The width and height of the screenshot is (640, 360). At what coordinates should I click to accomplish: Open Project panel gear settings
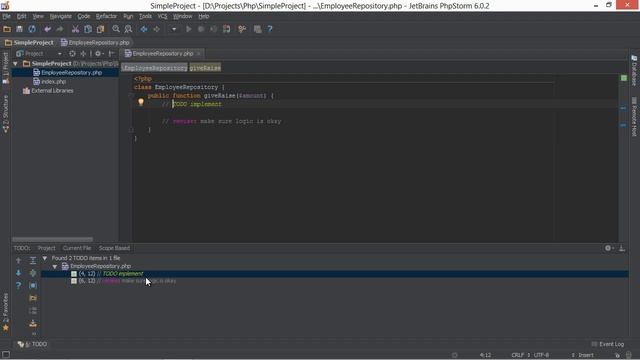pos(99,53)
